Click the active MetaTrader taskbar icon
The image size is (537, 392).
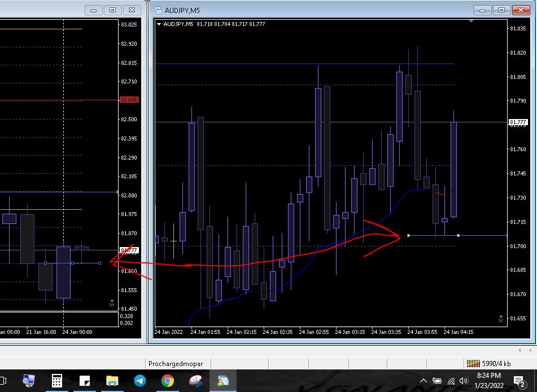pyautogui.click(x=222, y=381)
